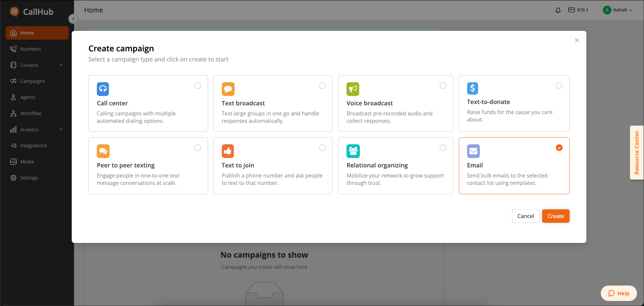Click the Voice broadcast megaphone icon
The height and width of the screenshot is (306, 644).
point(353,89)
